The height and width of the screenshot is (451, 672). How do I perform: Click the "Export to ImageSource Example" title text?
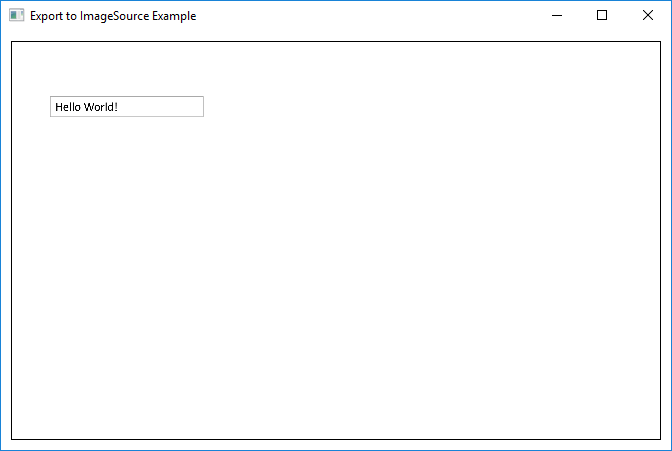tap(112, 16)
